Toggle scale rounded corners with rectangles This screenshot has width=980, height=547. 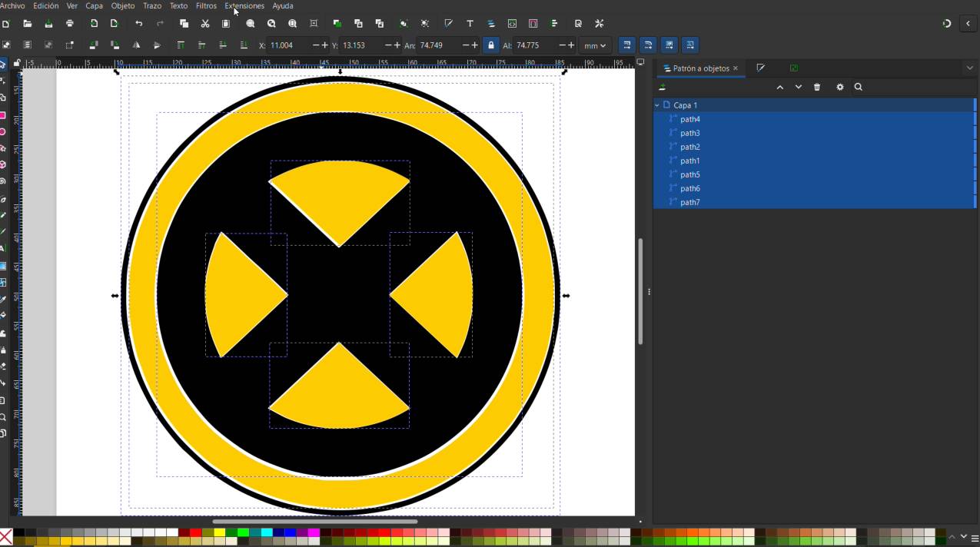click(648, 45)
